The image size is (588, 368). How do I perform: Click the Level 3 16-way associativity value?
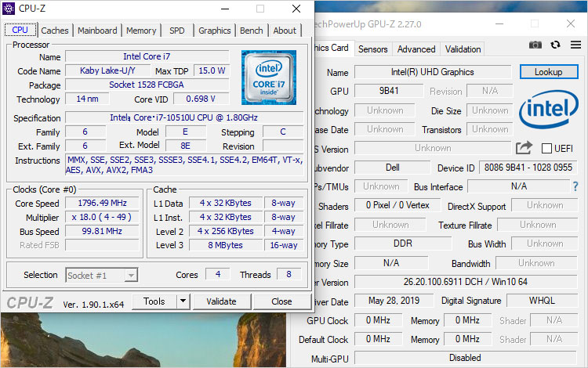tap(284, 245)
